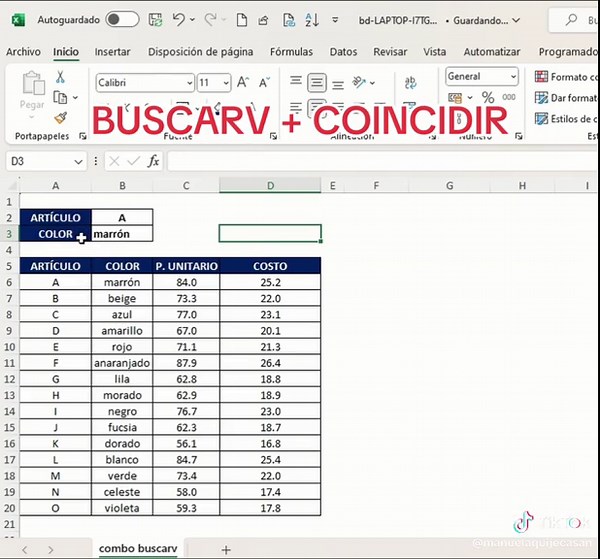The height and width of the screenshot is (559, 600).
Task: Click the Pegar paste button
Action: (x=32, y=92)
